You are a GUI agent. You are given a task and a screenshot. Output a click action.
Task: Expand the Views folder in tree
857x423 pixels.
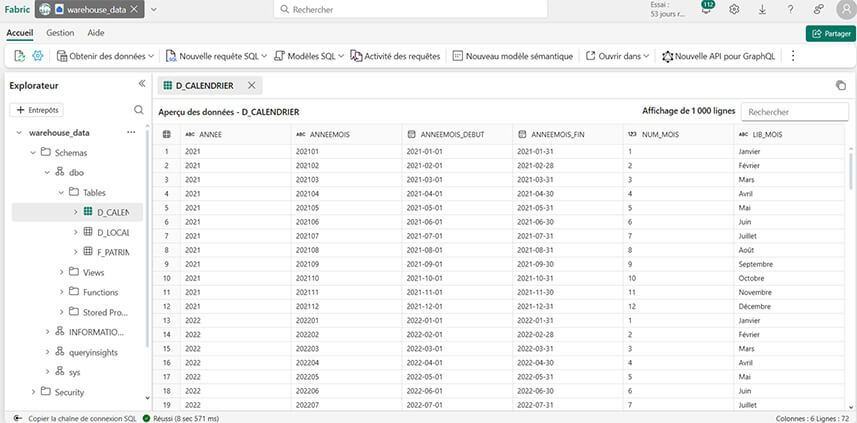(62, 272)
